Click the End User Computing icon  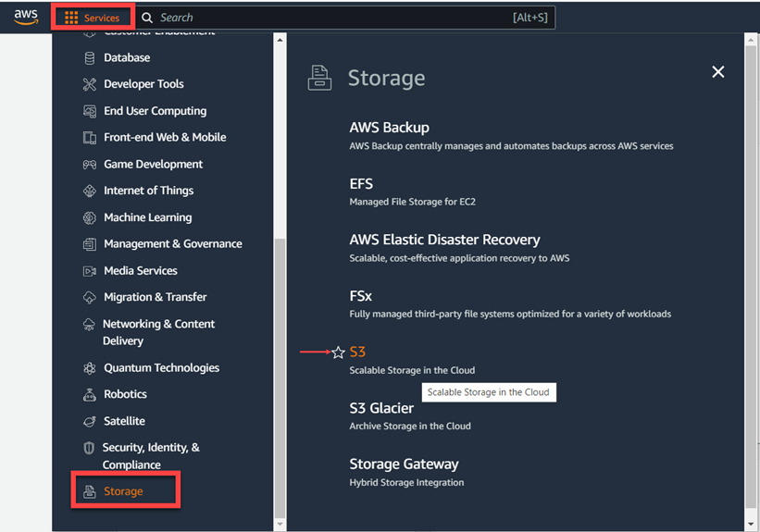click(90, 111)
